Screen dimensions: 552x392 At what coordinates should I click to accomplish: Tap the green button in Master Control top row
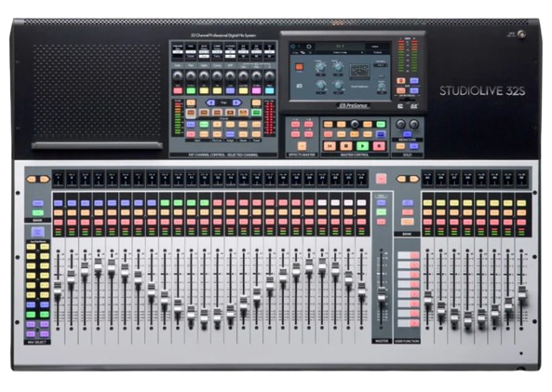click(381, 124)
